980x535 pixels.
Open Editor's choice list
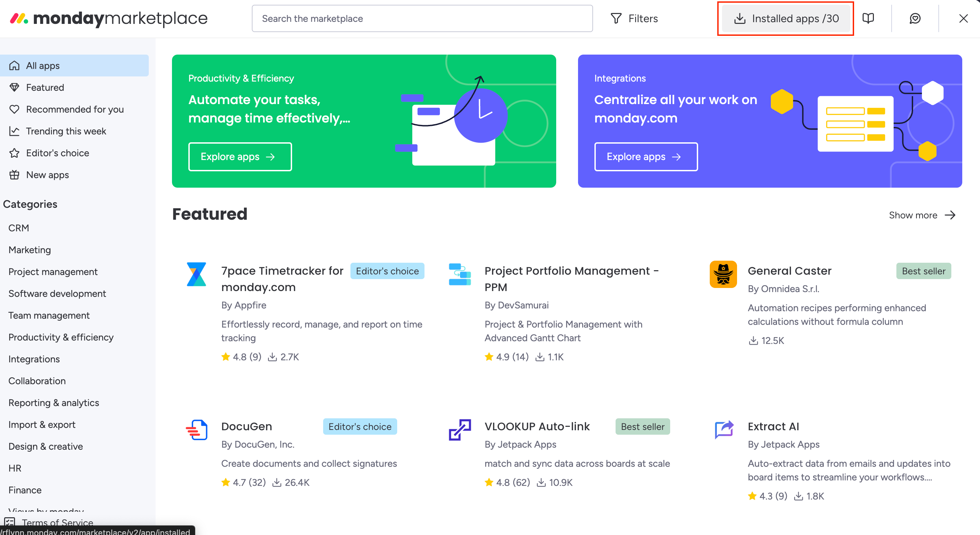point(74,153)
